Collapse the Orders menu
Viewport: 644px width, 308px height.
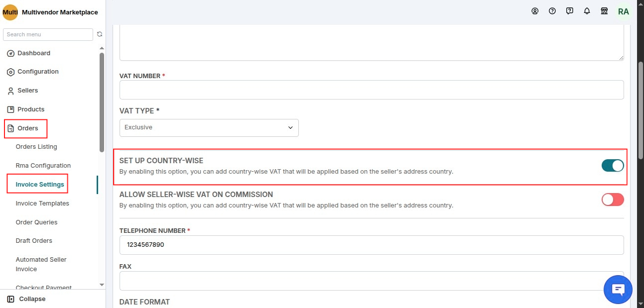pos(28,128)
